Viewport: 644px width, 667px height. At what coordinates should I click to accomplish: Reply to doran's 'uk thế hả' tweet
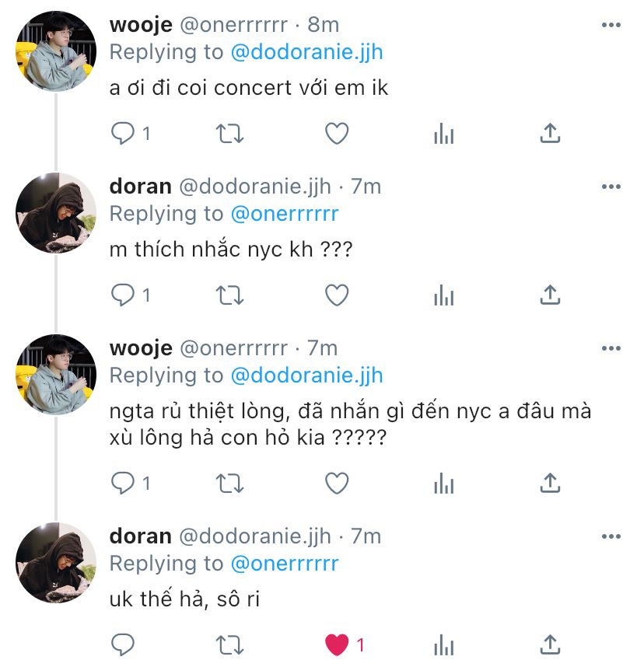point(123,645)
